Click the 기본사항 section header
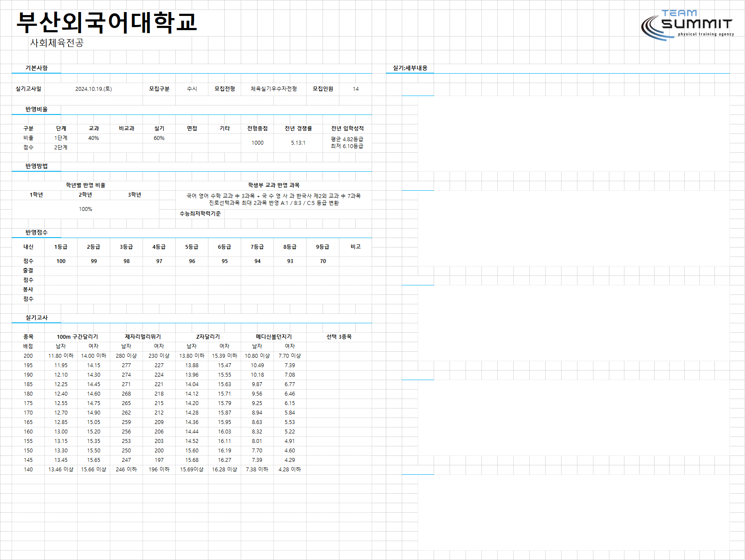This screenshot has width=745, height=560. pyautogui.click(x=37, y=68)
